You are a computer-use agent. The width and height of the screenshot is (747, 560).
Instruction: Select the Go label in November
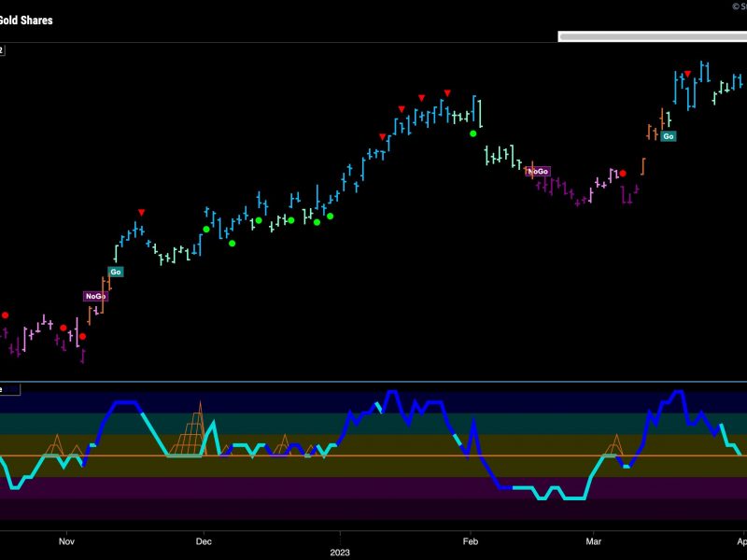click(x=116, y=272)
